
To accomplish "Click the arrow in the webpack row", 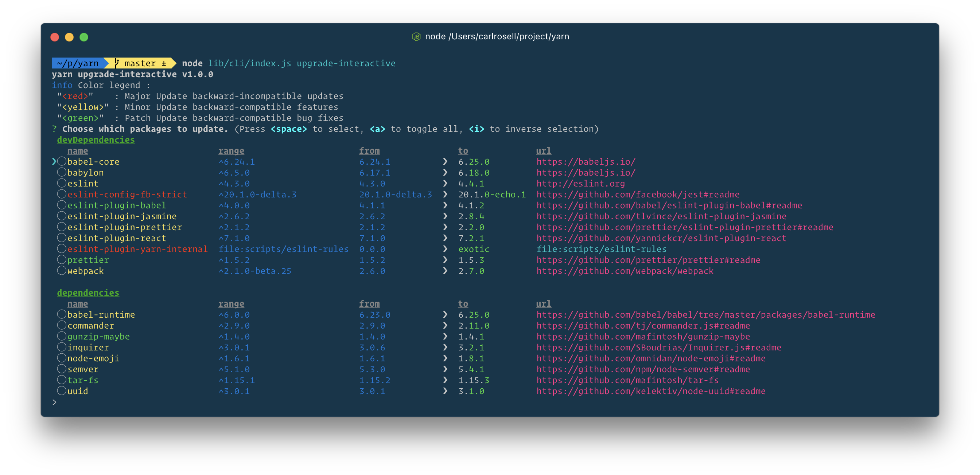I will [x=445, y=271].
